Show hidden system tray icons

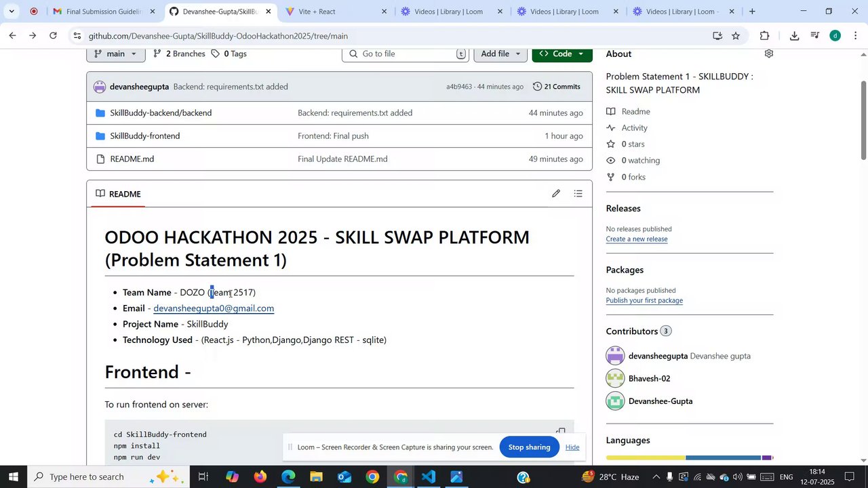[656, 477]
